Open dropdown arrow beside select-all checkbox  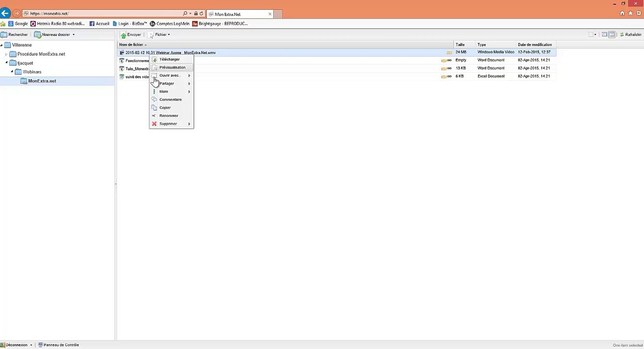coord(595,34)
